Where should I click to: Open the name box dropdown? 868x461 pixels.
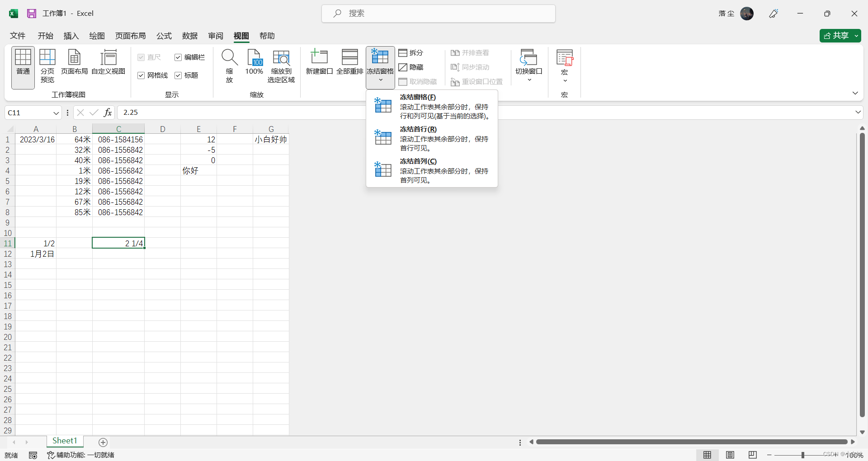tap(56, 112)
